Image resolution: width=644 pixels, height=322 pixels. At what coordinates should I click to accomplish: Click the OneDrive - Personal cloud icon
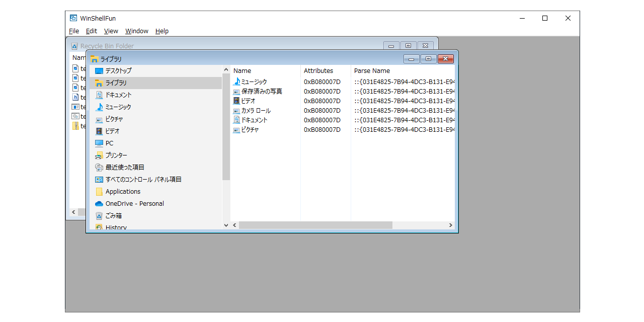tap(99, 203)
